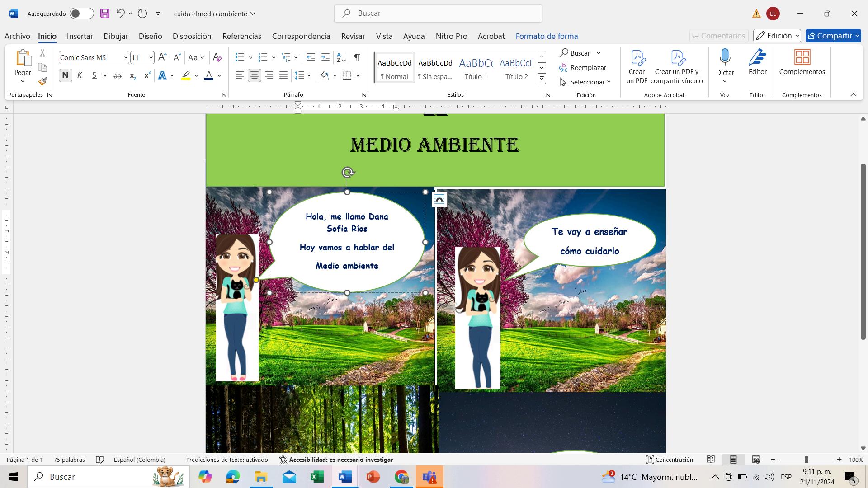This screenshot has height=488, width=868.
Task: Toggle bold formatting N button
Action: 65,75
